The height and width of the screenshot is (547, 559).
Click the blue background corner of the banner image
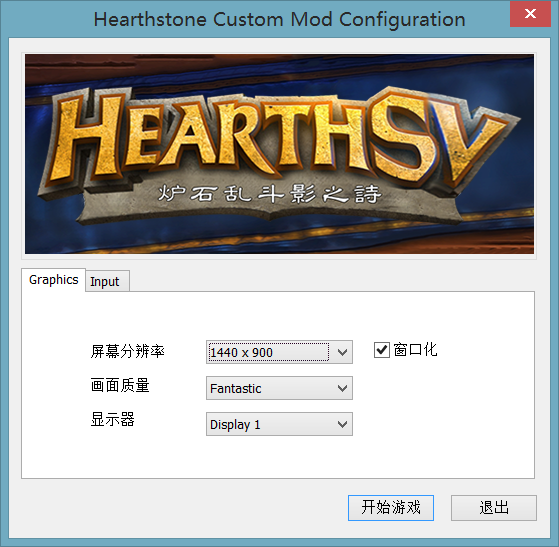pos(46,235)
